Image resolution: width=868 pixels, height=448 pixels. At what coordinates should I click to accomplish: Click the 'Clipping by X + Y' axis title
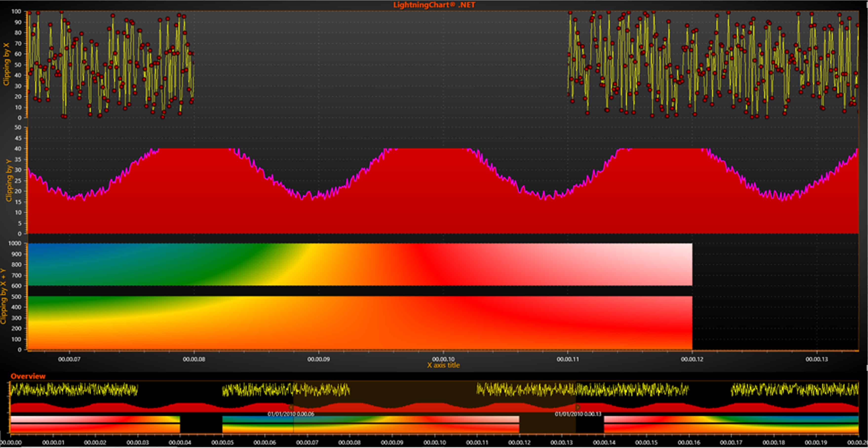[4, 296]
